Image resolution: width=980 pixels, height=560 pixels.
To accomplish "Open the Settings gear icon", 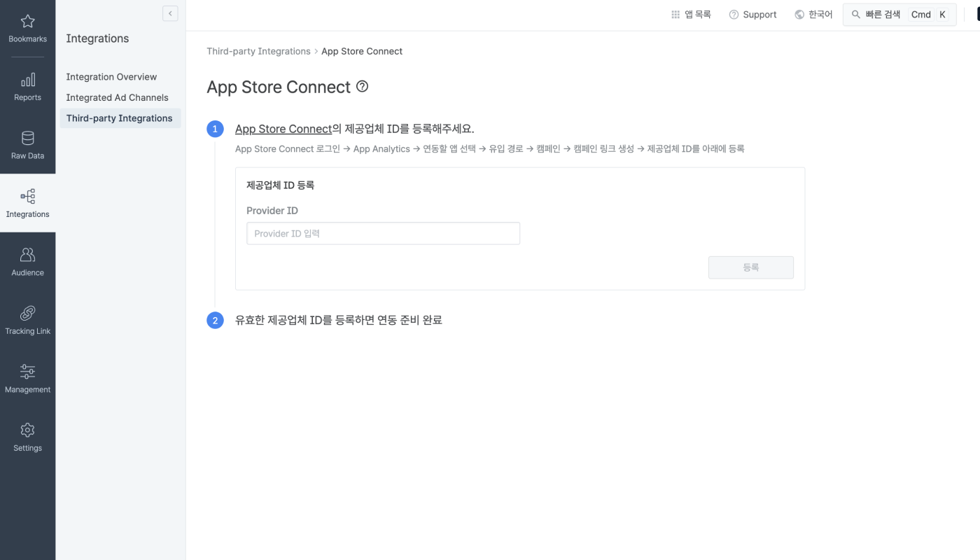I will point(27,430).
